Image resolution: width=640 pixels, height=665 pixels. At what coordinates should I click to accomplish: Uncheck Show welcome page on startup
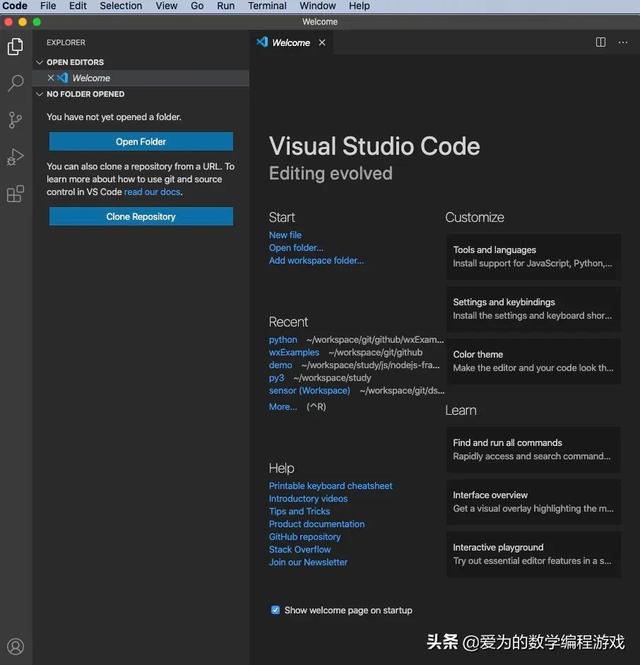[x=275, y=610]
